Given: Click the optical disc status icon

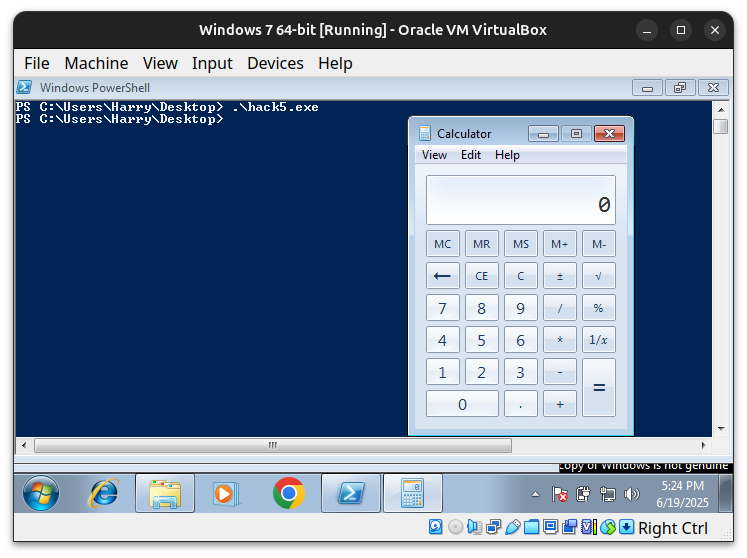Looking at the screenshot, I should click(x=455, y=527).
